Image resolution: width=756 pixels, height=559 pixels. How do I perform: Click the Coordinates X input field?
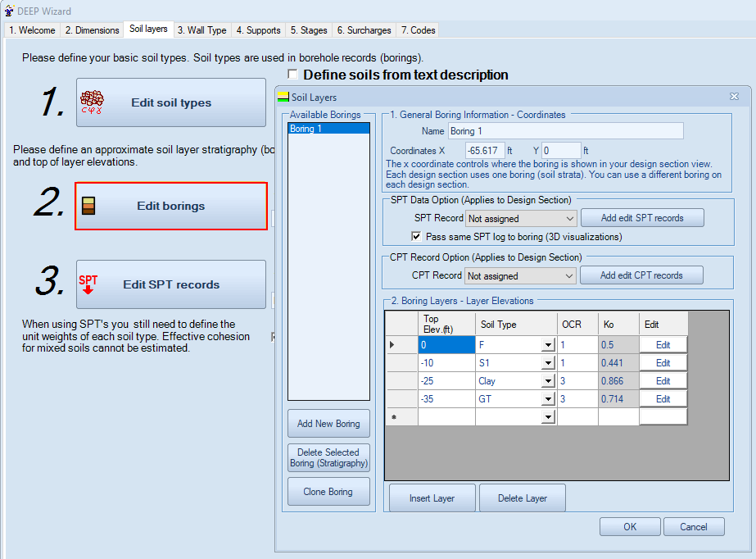(x=485, y=151)
